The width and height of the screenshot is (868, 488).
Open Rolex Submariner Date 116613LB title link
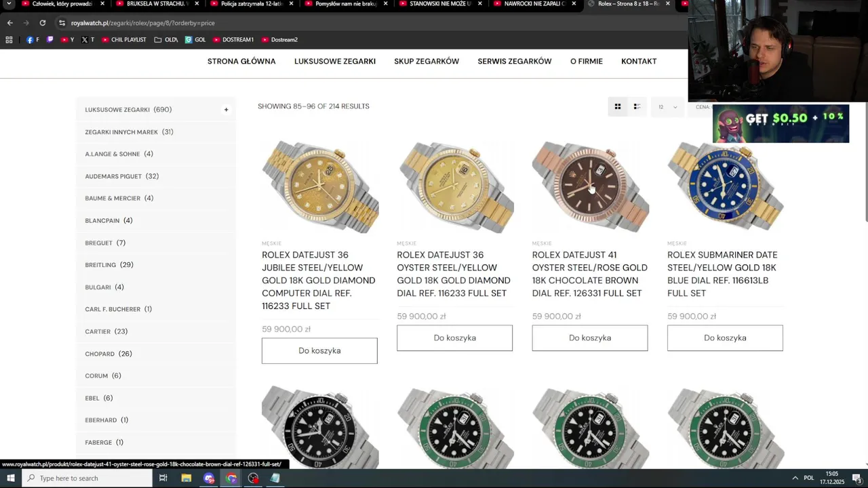pos(723,274)
